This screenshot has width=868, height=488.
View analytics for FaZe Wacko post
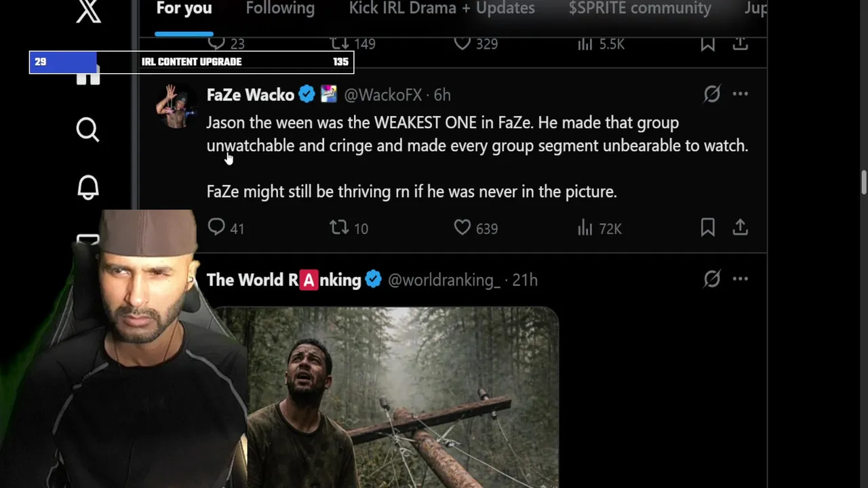click(599, 228)
